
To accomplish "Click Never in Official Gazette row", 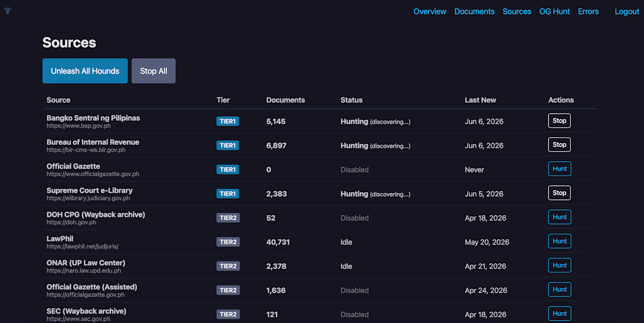I will 474,170.
